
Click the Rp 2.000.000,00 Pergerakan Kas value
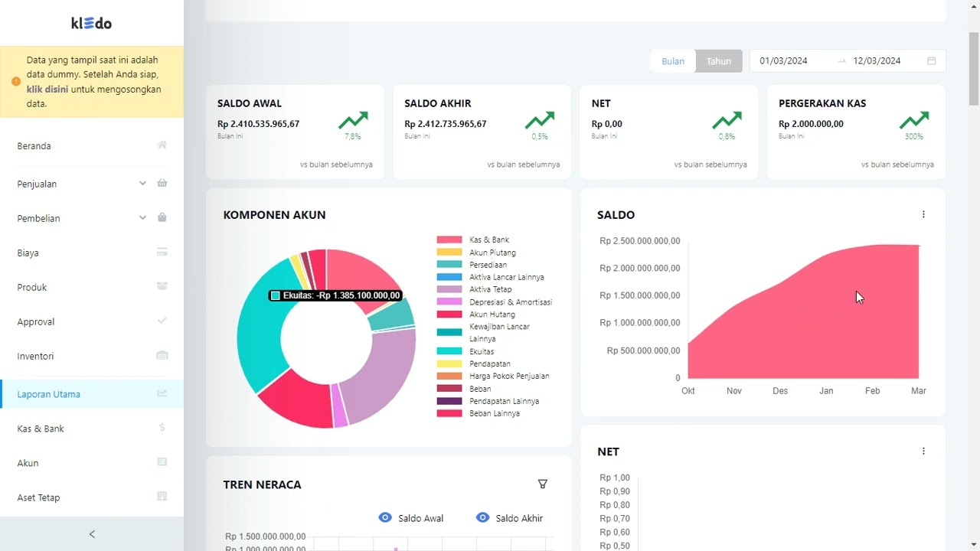(x=811, y=124)
